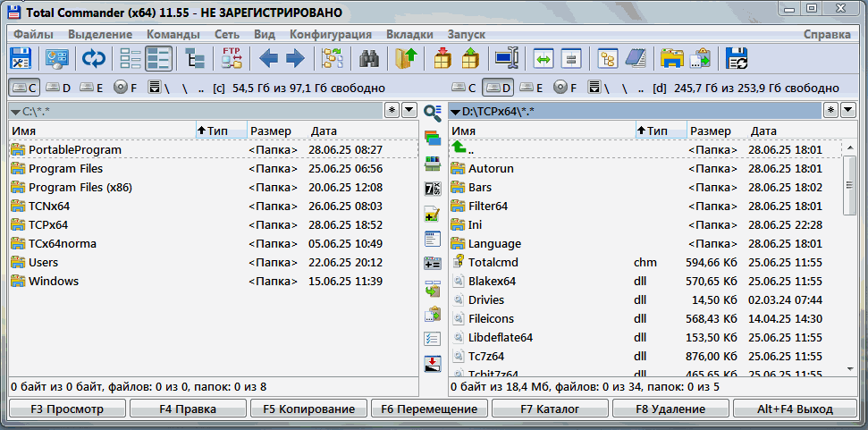Screen dimensions: 868x430
Task: Open left panel favorites asterisk button
Action: coord(392,110)
